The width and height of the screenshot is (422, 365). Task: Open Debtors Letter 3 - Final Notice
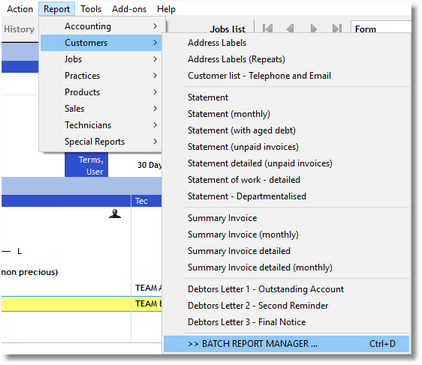pos(286,322)
